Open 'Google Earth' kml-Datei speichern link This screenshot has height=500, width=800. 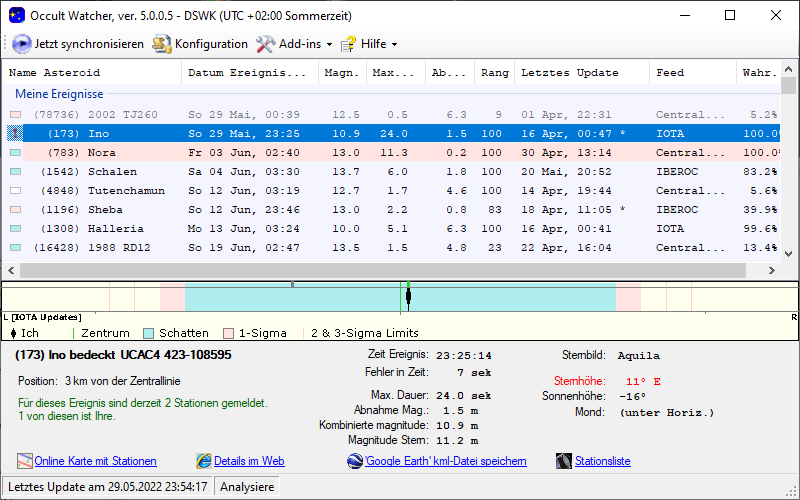[446, 461]
